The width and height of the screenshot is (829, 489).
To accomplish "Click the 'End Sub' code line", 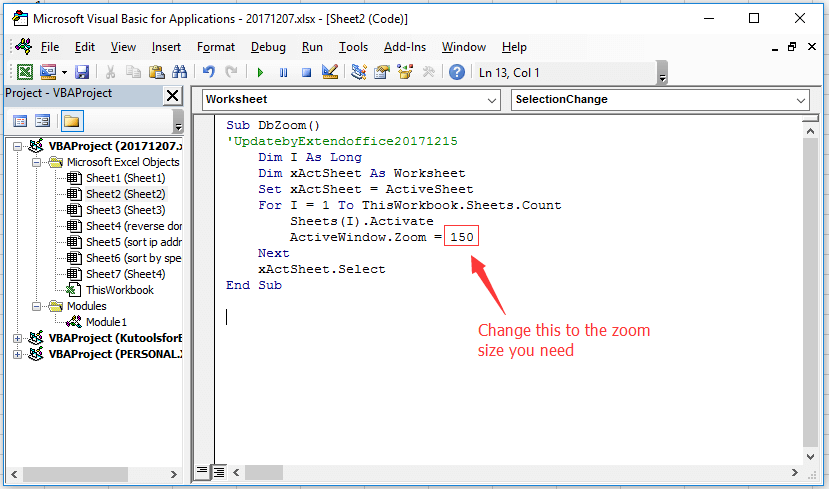I will click(254, 285).
